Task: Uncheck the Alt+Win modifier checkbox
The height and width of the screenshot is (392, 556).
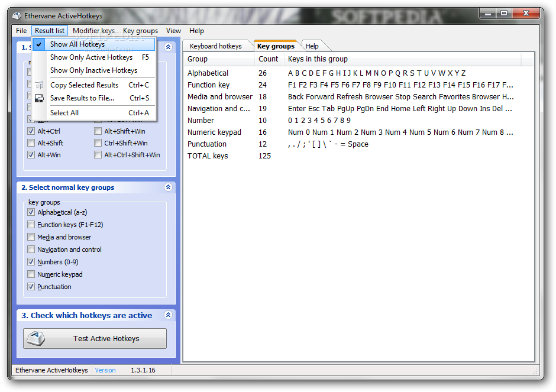Action: pyautogui.click(x=31, y=155)
